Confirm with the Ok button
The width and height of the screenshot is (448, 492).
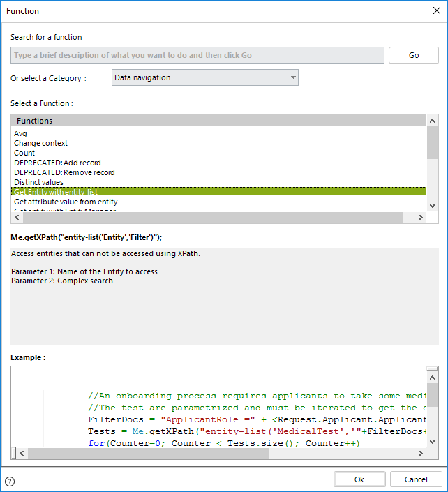pyautogui.click(x=359, y=479)
